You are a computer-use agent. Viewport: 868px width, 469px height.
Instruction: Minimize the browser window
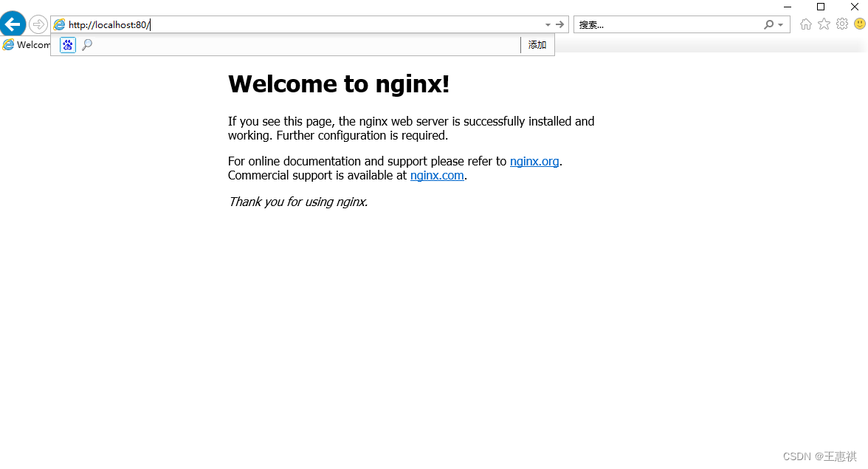pyautogui.click(x=787, y=7)
